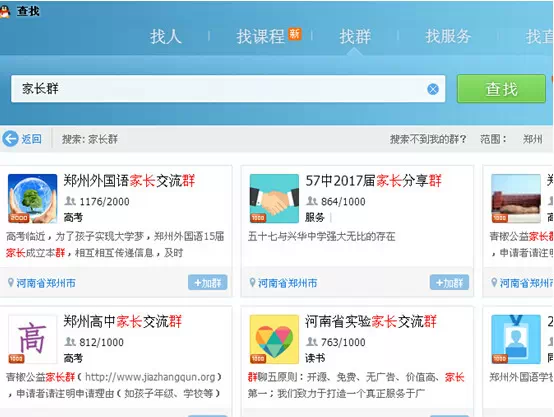This screenshot has width=554, height=417.
Task: Click the 家长群 search input field
Action: pyautogui.click(x=228, y=89)
